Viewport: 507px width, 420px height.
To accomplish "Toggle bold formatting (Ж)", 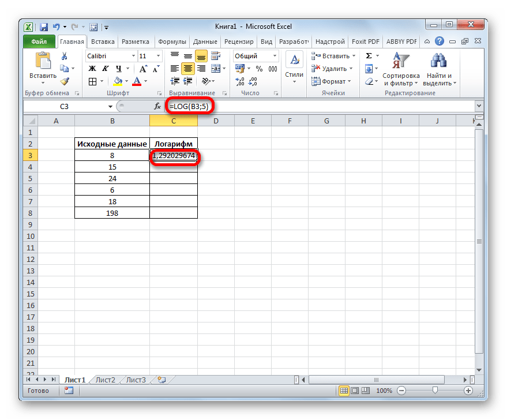I will pyautogui.click(x=91, y=69).
